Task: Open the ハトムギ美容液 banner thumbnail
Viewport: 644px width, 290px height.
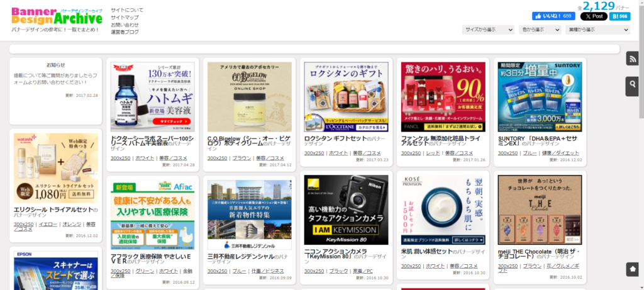Action: tap(153, 97)
